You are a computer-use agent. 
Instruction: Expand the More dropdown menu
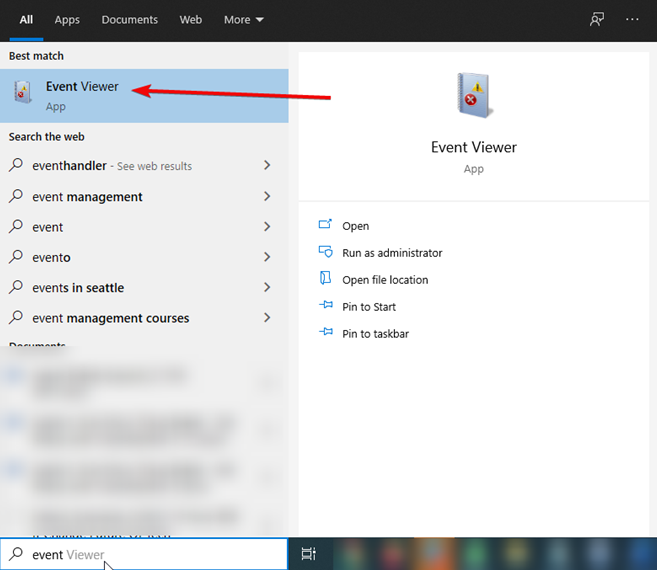tap(243, 20)
